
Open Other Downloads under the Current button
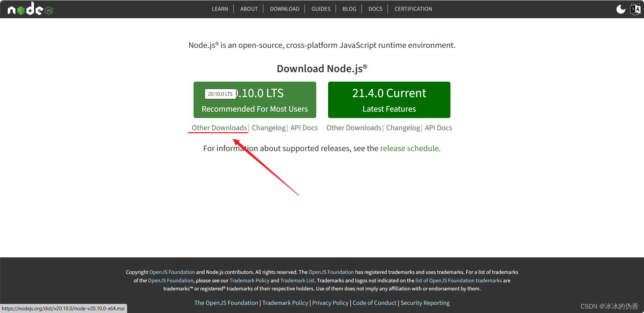click(x=354, y=128)
